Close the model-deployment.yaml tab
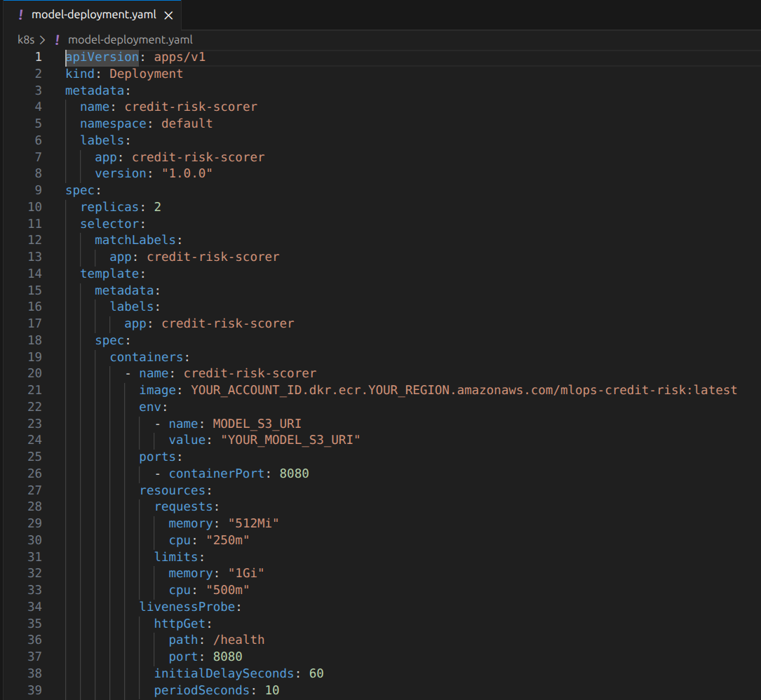The height and width of the screenshot is (700, 761). 168,15
